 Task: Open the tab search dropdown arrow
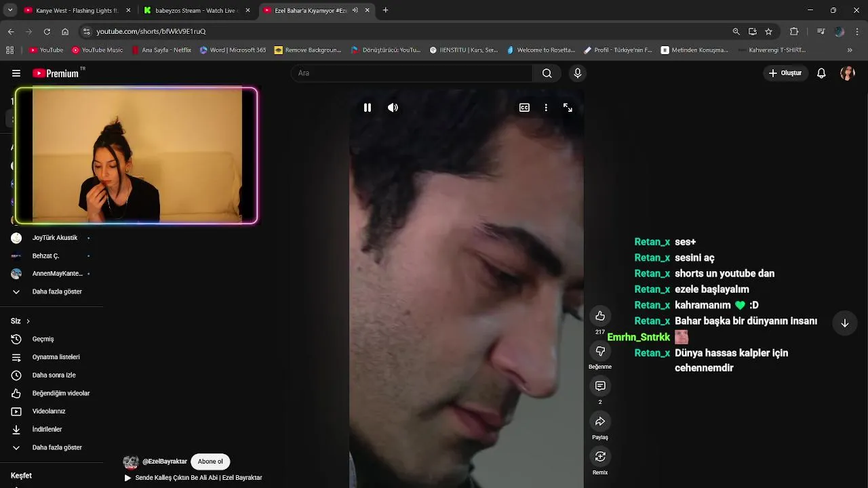click(10, 10)
